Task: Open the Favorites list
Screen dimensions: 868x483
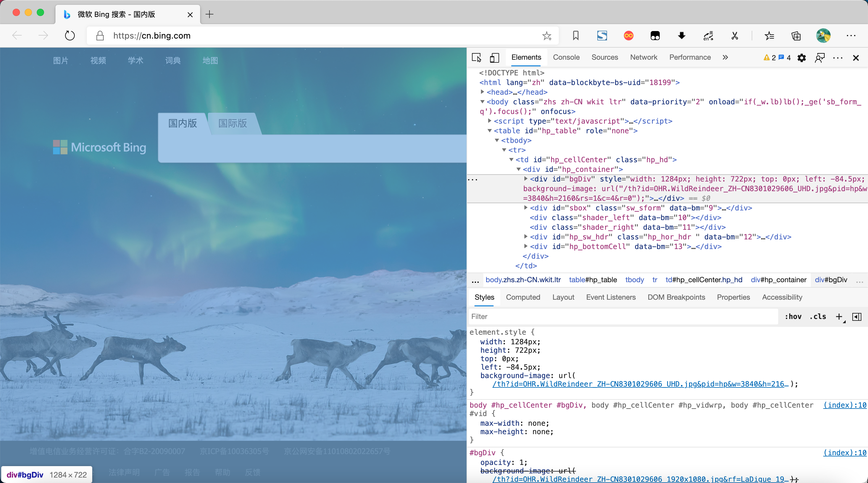Action: [x=769, y=36]
